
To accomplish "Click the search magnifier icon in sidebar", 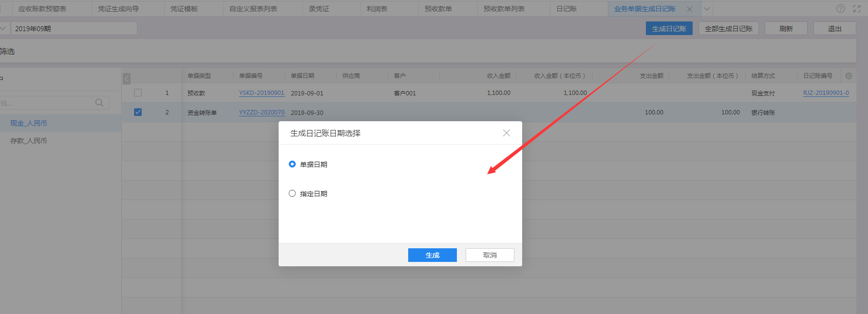I will [99, 103].
